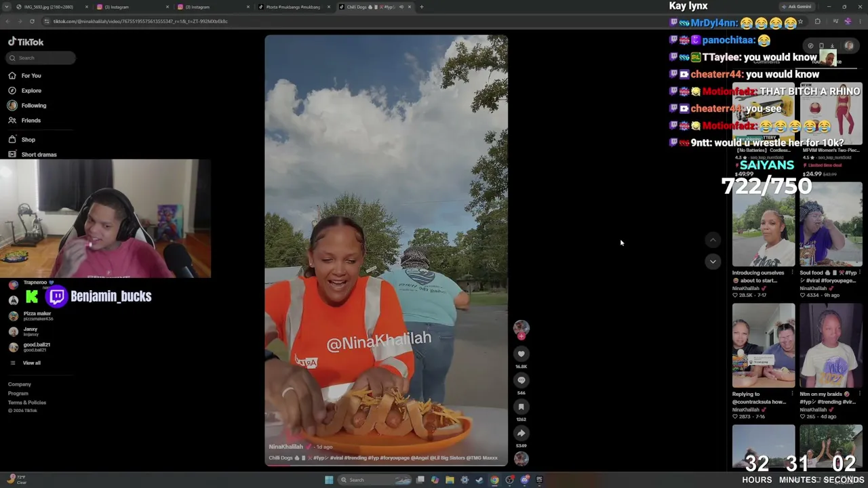Switch to the Instagram tab beside IMG_5693.jpg
This screenshot has width=868, height=488.
132,7
